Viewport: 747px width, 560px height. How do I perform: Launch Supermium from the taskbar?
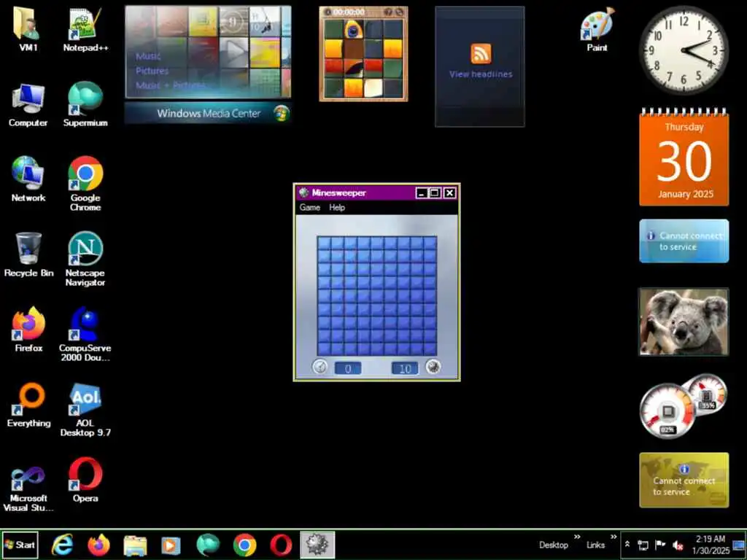(208, 545)
